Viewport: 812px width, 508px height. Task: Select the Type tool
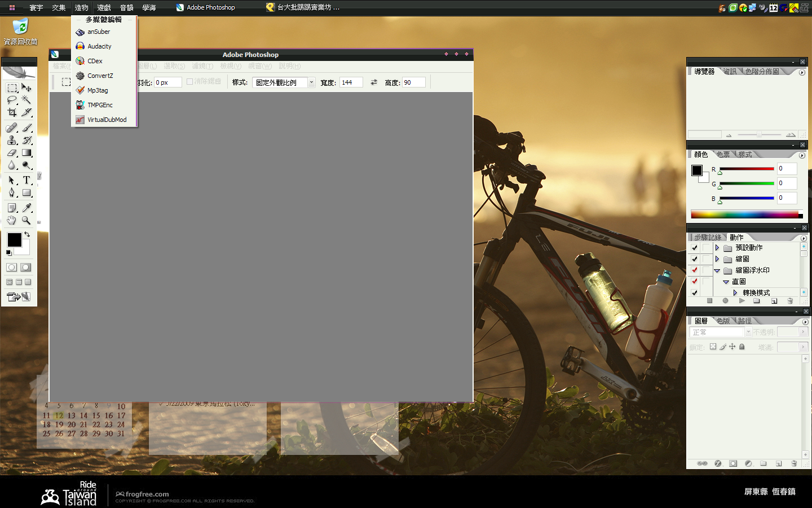point(27,180)
